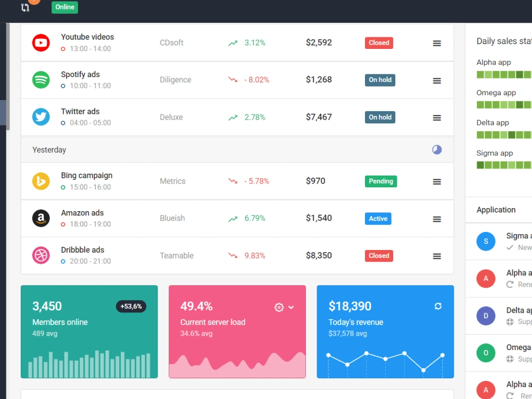Image resolution: width=532 pixels, height=399 pixels.
Task: Click the red A avatar beside Delta row
Action: pyautogui.click(x=486, y=279)
